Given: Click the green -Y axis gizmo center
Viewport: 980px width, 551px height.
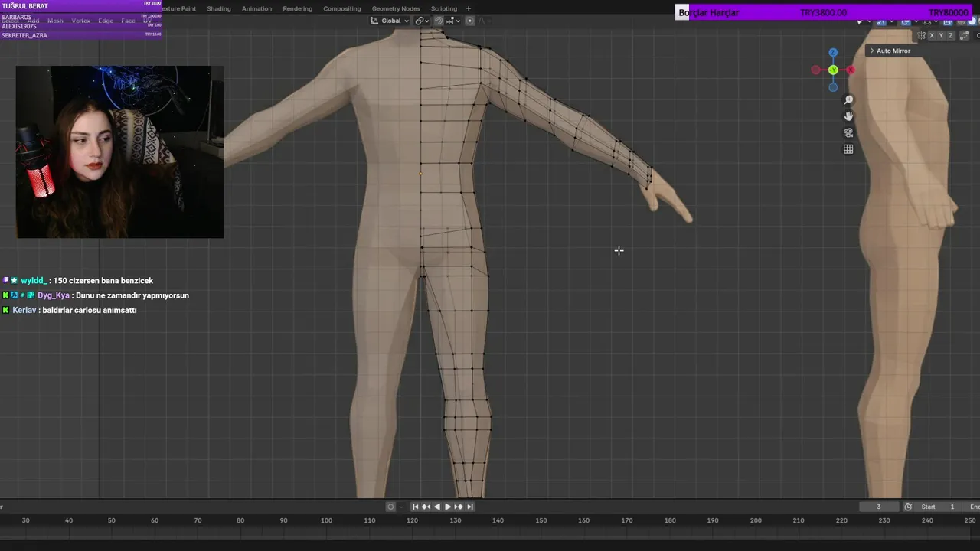Looking at the screenshot, I should (x=833, y=70).
